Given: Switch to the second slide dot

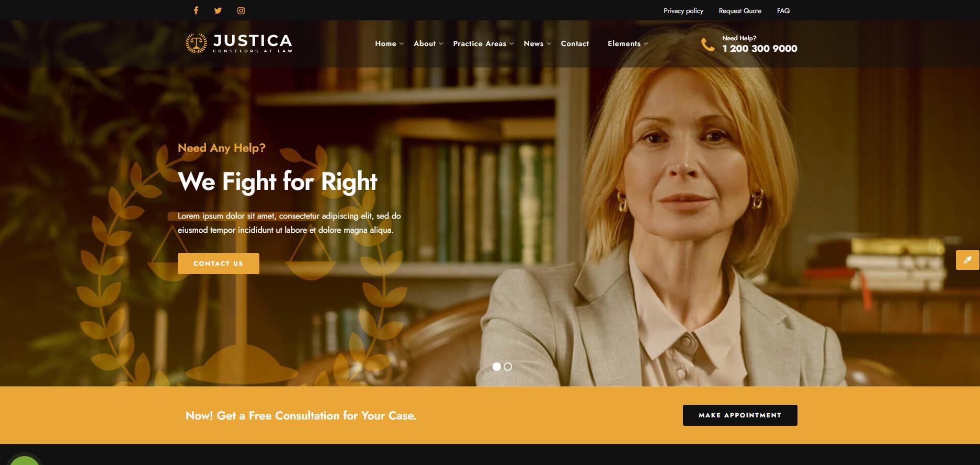Looking at the screenshot, I should pos(508,367).
